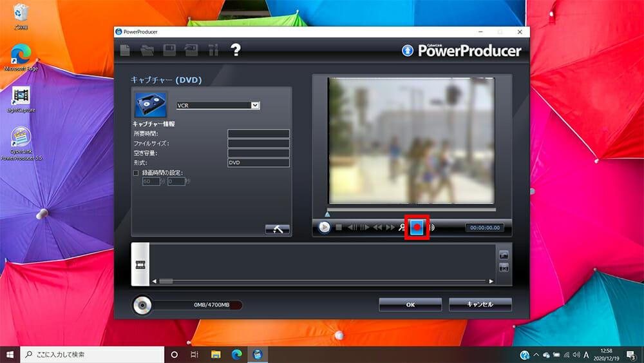Click the volume icon in system tray
Screen dimensions: 644x363
[576, 355]
